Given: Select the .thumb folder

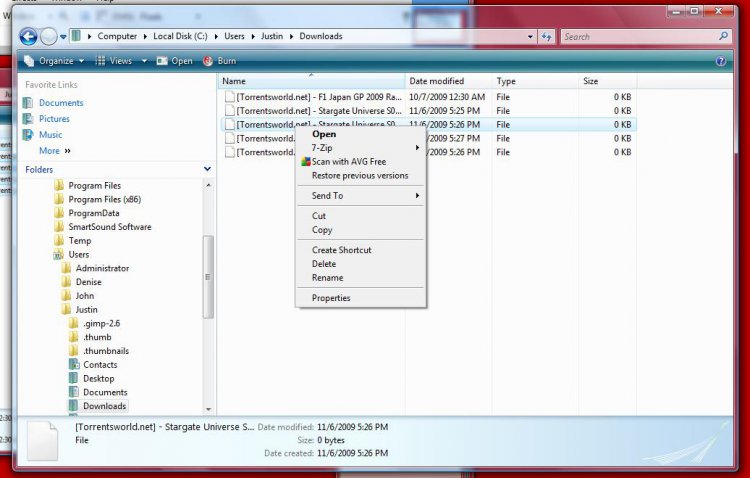Looking at the screenshot, I should [97, 337].
